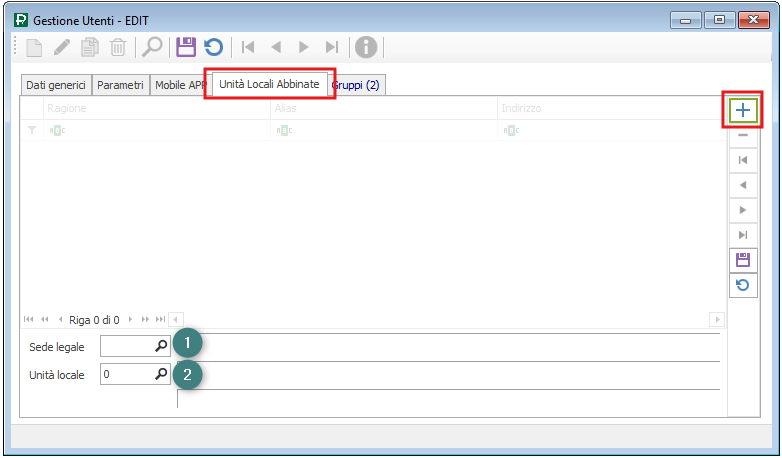Click the filter funnel in grid row

[31, 130]
